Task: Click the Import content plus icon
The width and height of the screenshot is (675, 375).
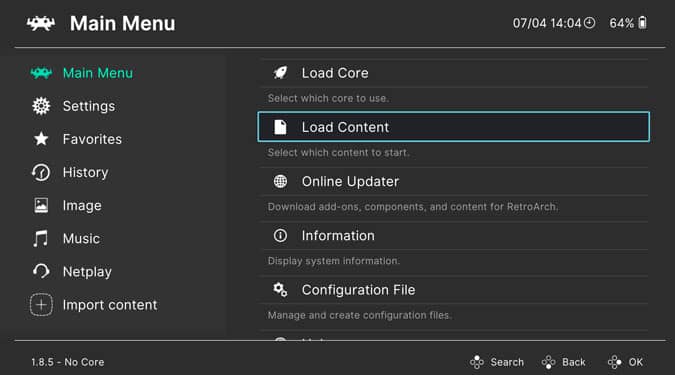Action: (x=41, y=305)
